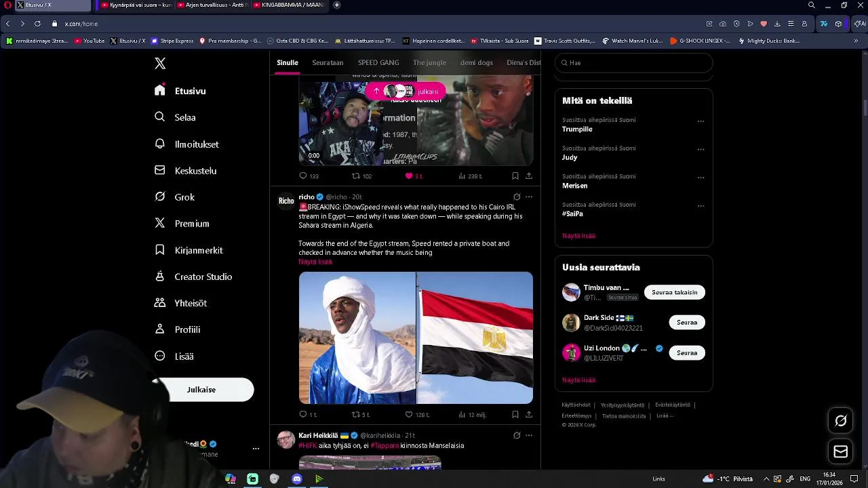
Task: Click Seuraa takaisin for Timbu vaan
Action: (x=675, y=292)
